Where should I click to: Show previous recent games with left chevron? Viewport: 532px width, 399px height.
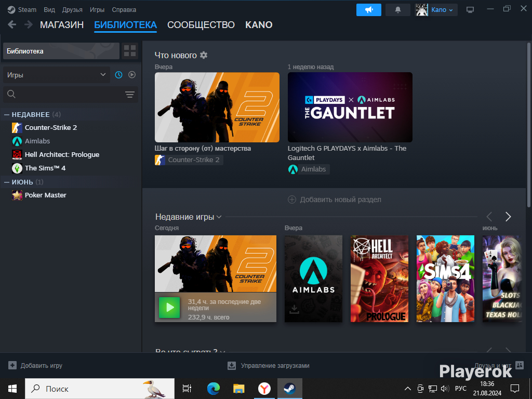pos(489,217)
